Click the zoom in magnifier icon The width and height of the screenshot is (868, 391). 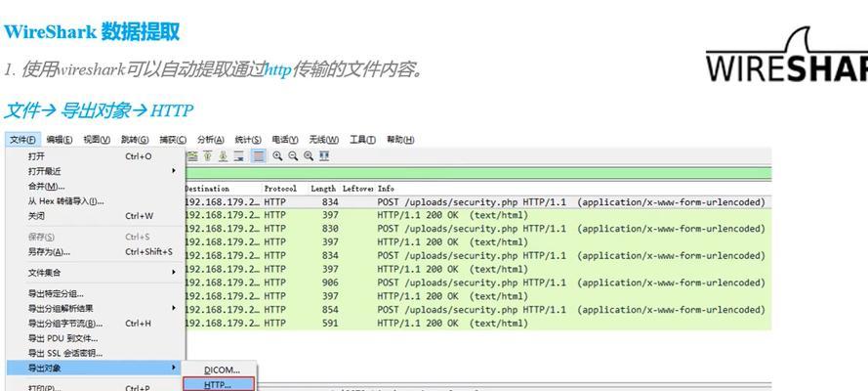point(277,156)
